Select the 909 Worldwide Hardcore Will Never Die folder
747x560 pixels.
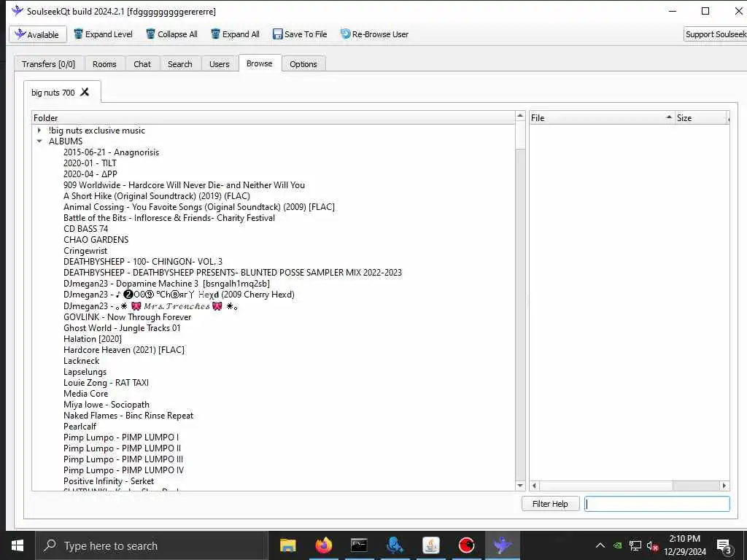coord(185,185)
